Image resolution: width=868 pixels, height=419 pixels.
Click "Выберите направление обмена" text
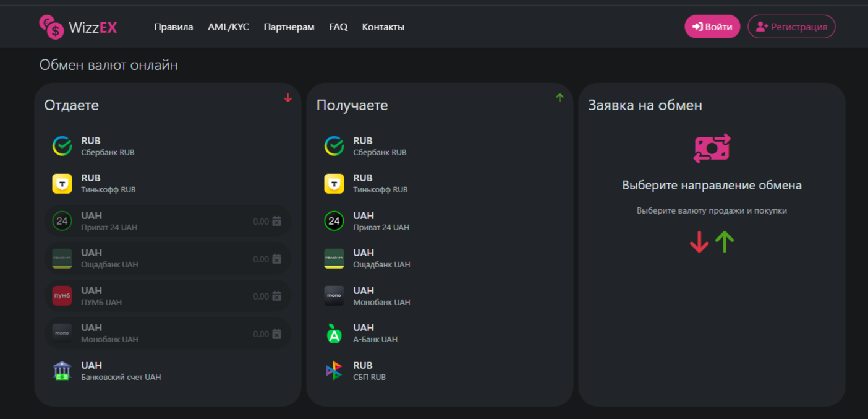click(x=712, y=186)
